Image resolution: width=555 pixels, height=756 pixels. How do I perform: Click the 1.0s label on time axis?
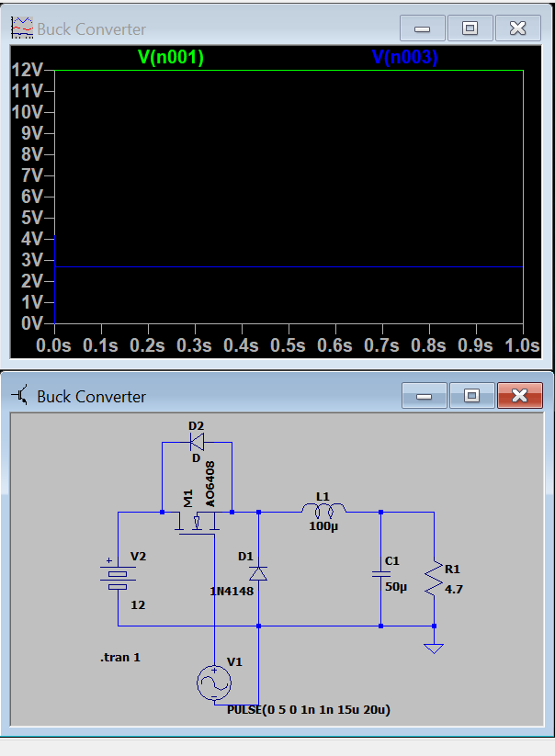522,345
